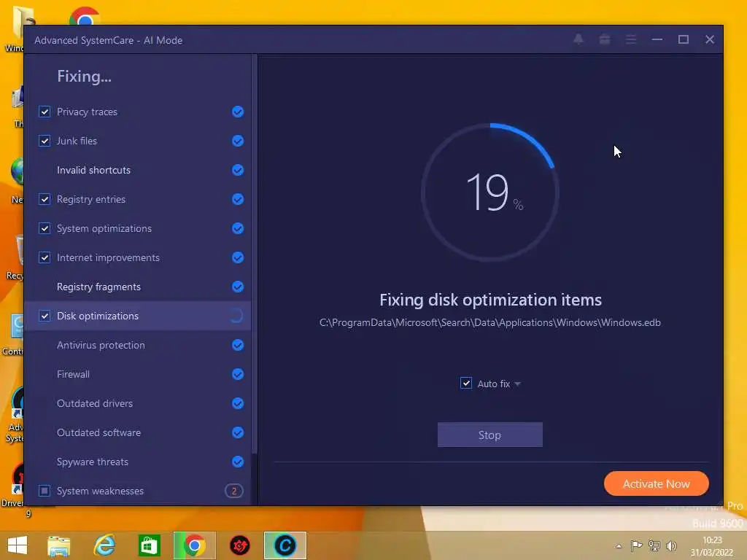Image resolution: width=747 pixels, height=560 pixels.
Task: Click the blue checkmark beside Invalid shortcuts
Action: 238,170
